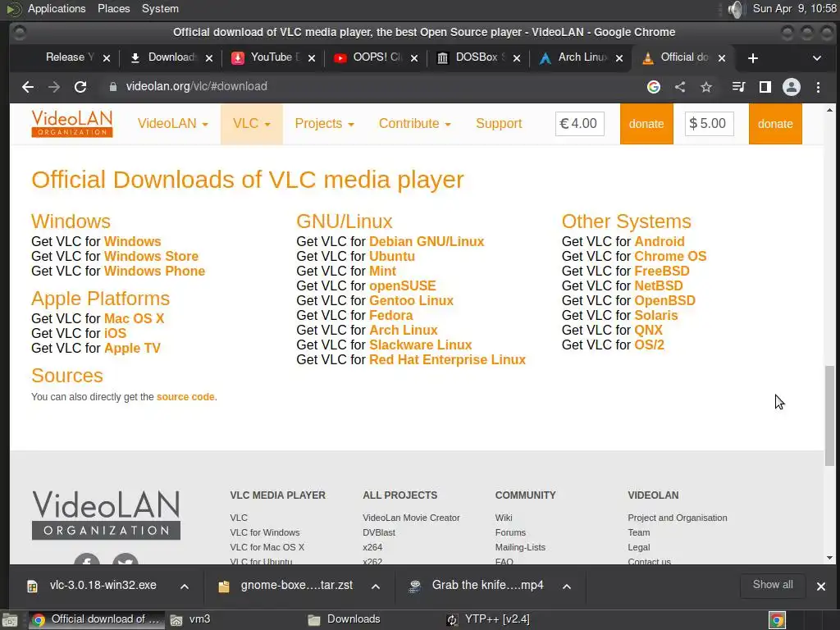The image size is (840, 630).
Task: Open the Android download link
Action: pos(660,242)
